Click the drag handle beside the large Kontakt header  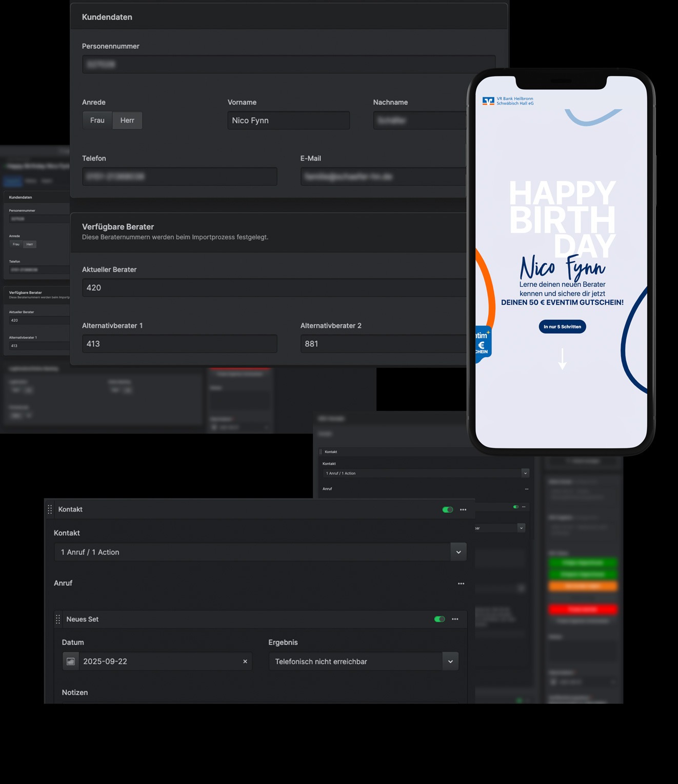pyautogui.click(x=50, y=509)
